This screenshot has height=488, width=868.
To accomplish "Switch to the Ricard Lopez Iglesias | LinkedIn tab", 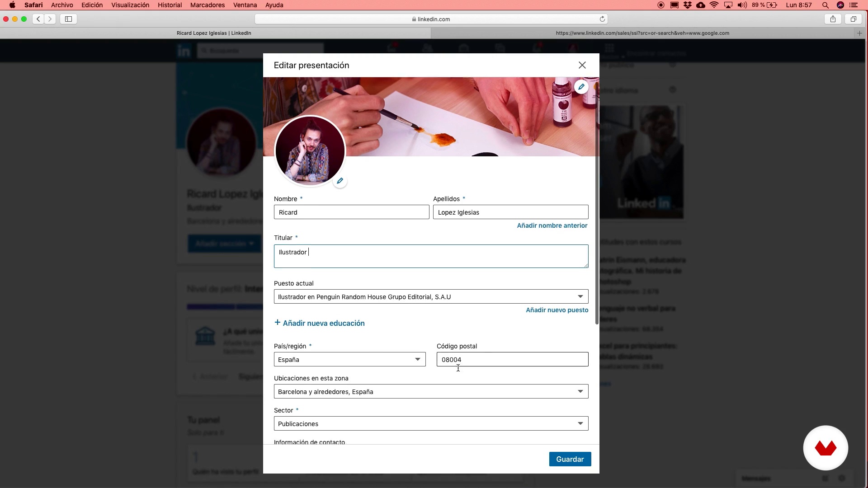I will pyautogui.click(x=214, y=33).
